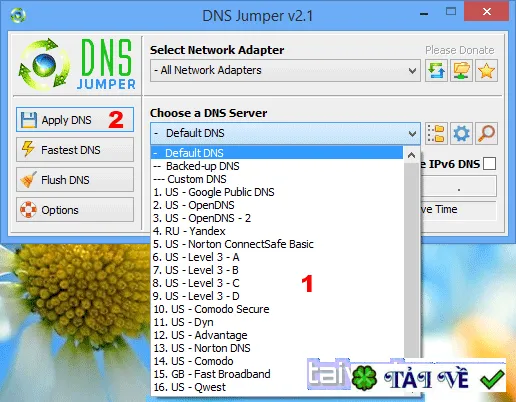
Task: Click the DNS Jumper logo
Action: point(77,65)
